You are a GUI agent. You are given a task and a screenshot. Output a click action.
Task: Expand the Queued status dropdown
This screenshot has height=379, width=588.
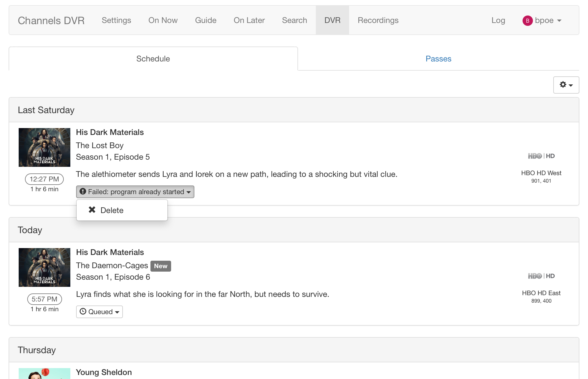[x=99, y=312]
